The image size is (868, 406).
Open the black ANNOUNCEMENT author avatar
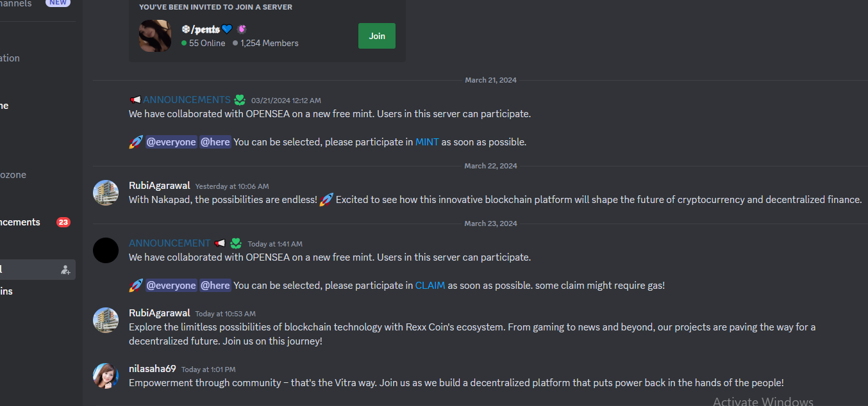point(106,250)
